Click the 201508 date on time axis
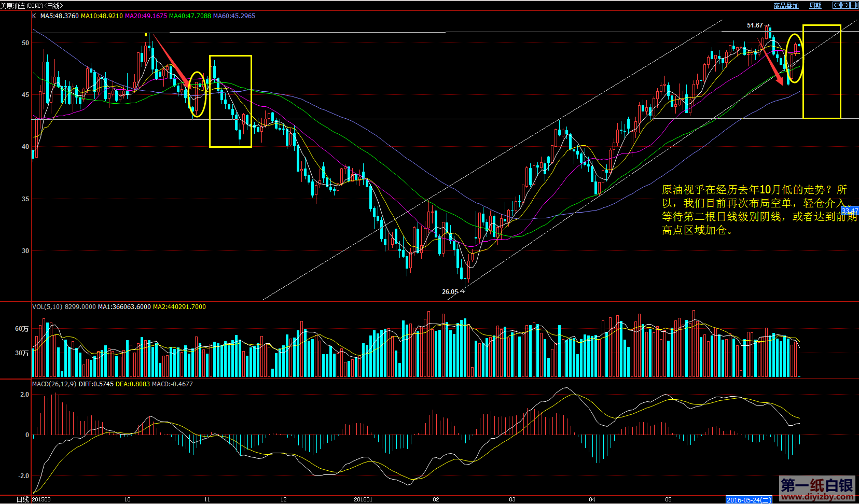The width and height of the screenshot is (859, 504). coord(41,499)
